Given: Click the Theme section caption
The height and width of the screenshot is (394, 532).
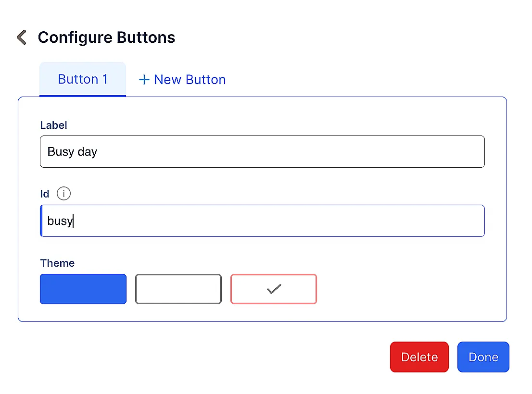Looking at the screenshot, I should 57,263.
